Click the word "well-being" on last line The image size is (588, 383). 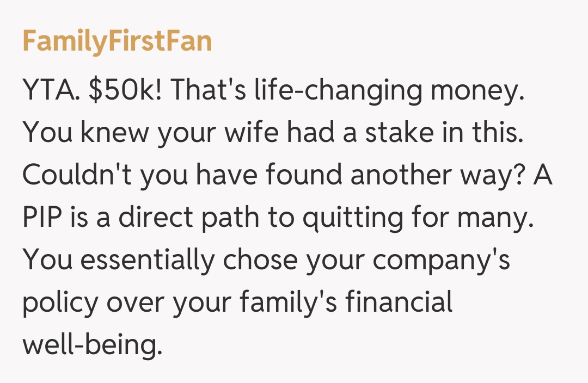click(93, 344)
